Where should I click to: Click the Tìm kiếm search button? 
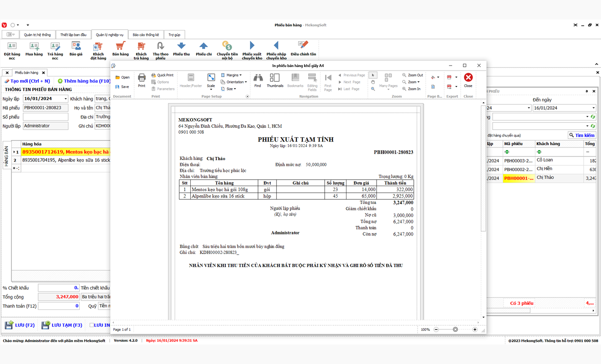(x=581, y=135)
